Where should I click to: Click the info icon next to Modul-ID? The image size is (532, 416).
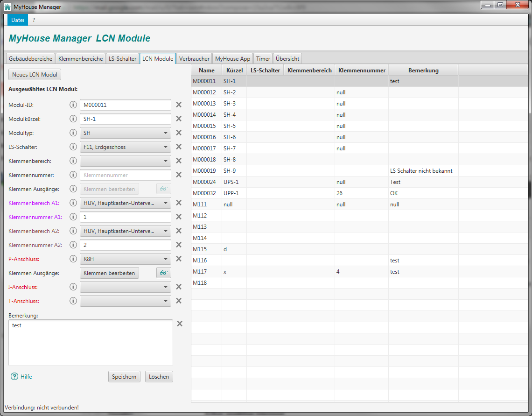point(73,105)
